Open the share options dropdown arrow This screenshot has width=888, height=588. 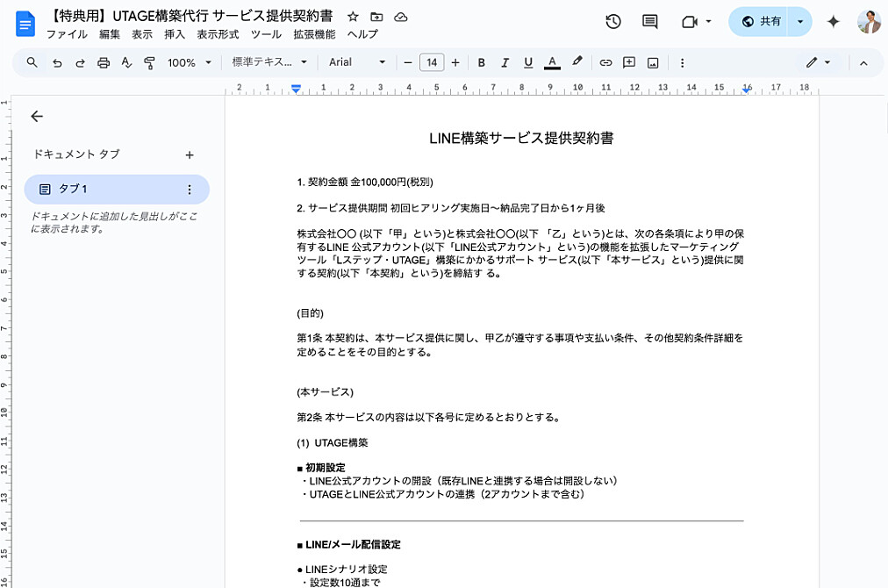click(799, 22)
